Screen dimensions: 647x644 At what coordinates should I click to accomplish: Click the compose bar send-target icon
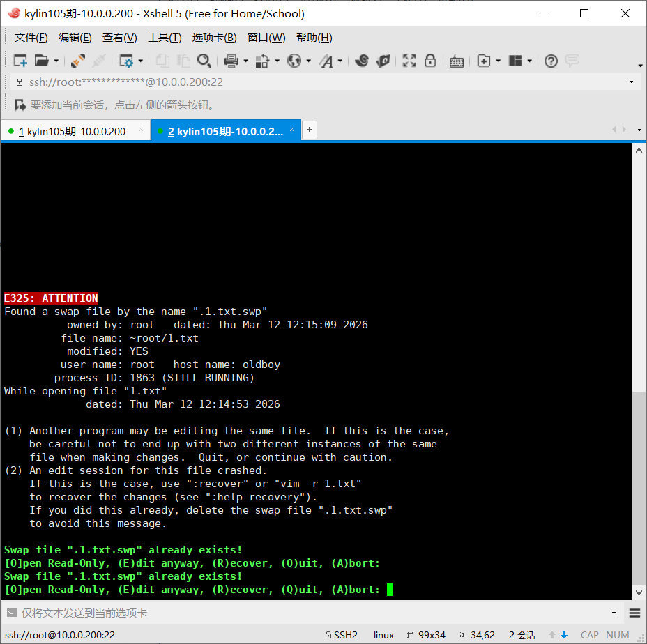tap(12, 613)
